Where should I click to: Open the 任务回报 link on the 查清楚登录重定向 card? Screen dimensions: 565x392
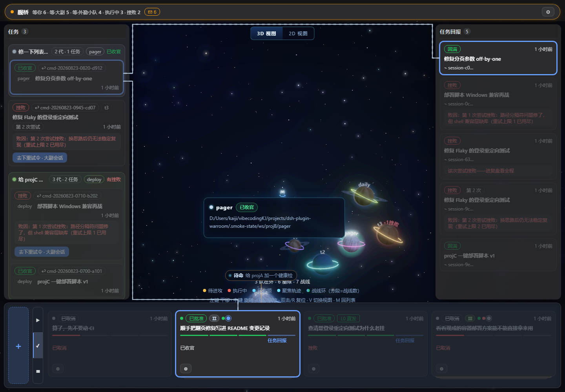tap(405, 340)
